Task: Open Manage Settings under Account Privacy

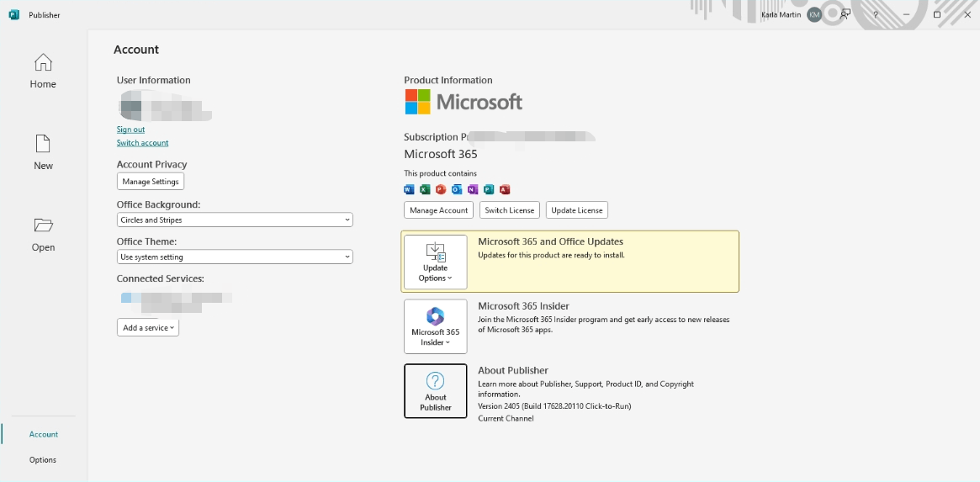Action: click(x=151, y=182)
